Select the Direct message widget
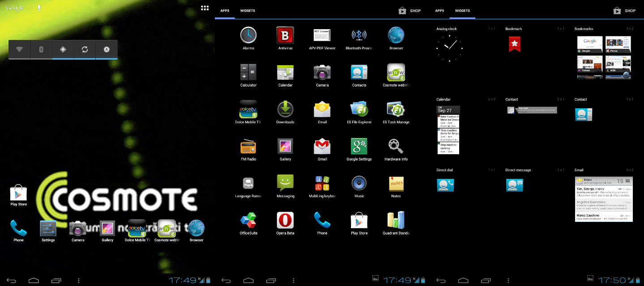This screenshot has height=286, width=644. click(515, 185)
